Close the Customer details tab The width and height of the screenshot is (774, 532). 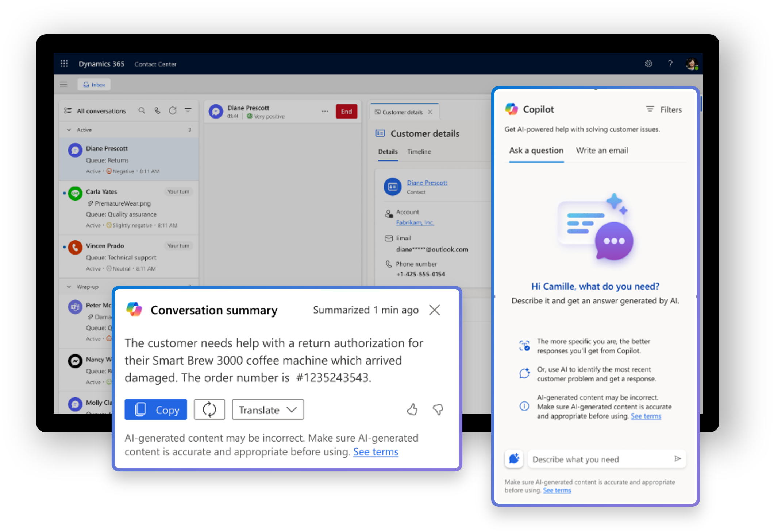430,112
